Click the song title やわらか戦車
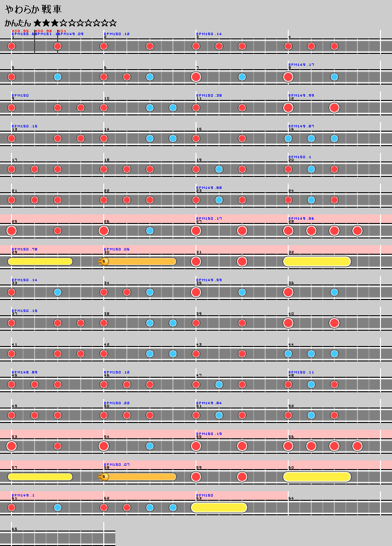The width and height of the screenshot is (392, 546). coord(33,10)
